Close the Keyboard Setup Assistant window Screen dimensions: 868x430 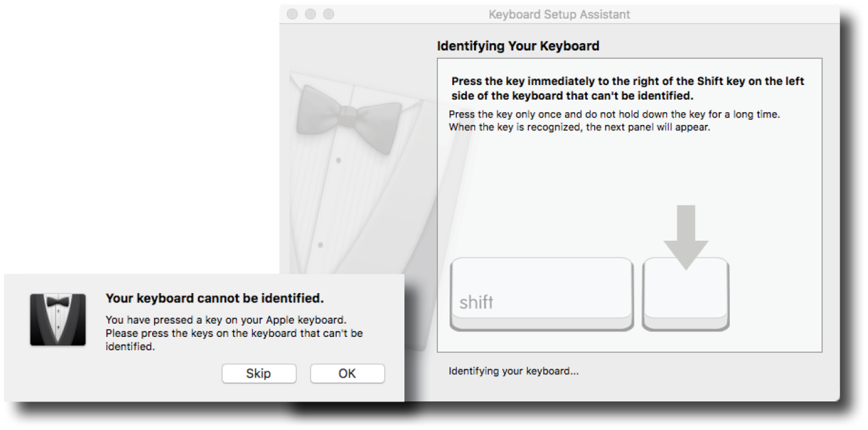click(x=293, y=14)
